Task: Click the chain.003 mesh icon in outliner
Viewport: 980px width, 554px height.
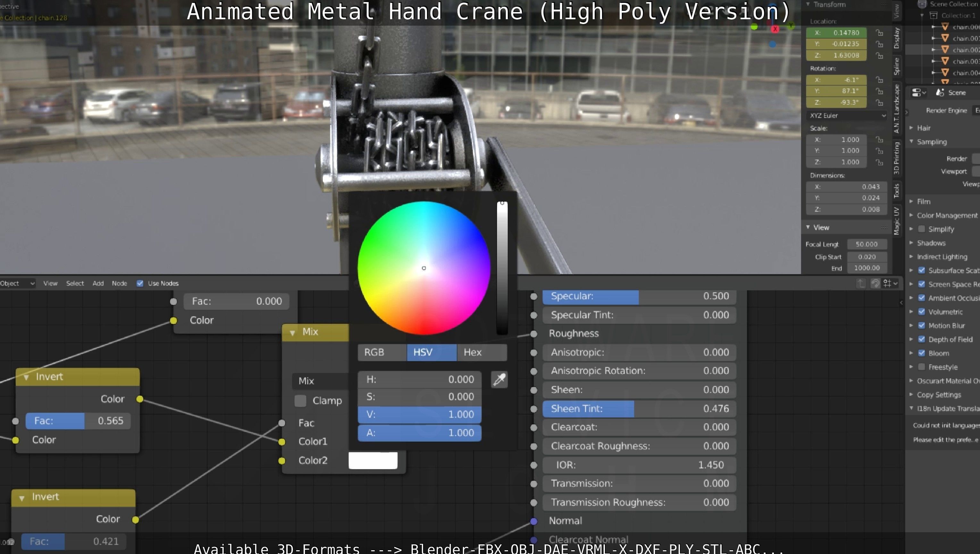Action: (x=945, y=61)
